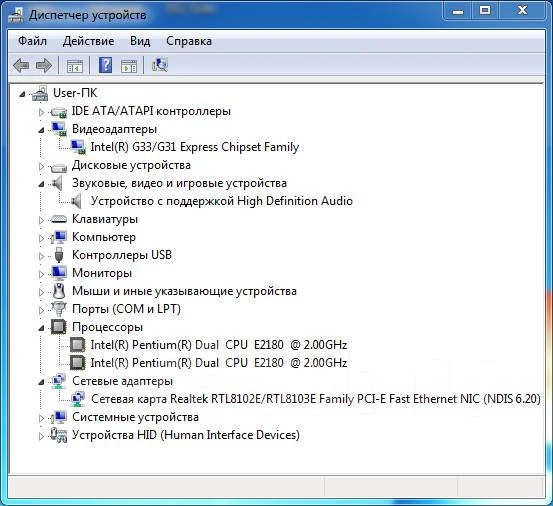Select the Системные устройства label
The image size is (553, 506).
[x=135, y=417]
